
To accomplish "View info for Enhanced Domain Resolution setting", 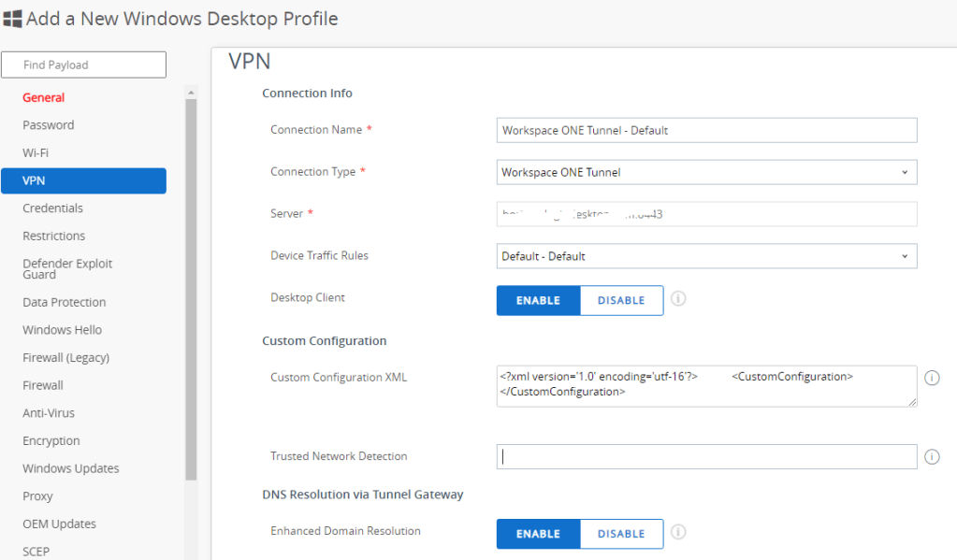I will point(678,533).
